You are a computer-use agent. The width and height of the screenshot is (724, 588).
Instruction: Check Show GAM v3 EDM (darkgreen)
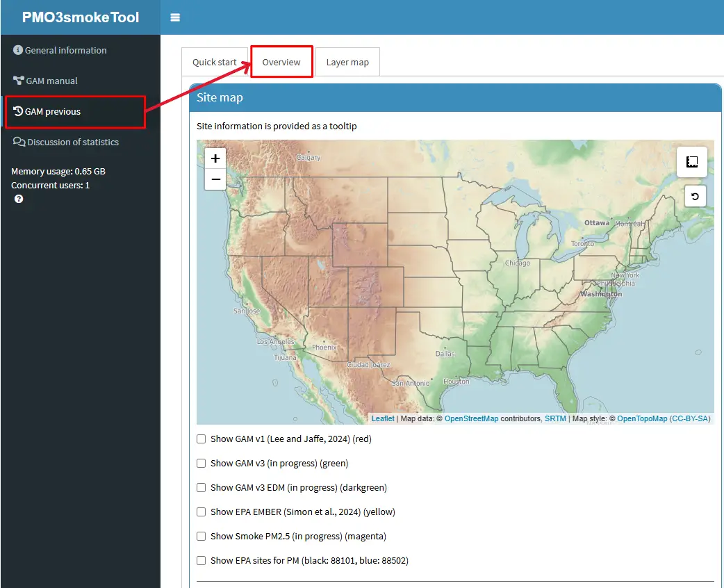point(201,488)
